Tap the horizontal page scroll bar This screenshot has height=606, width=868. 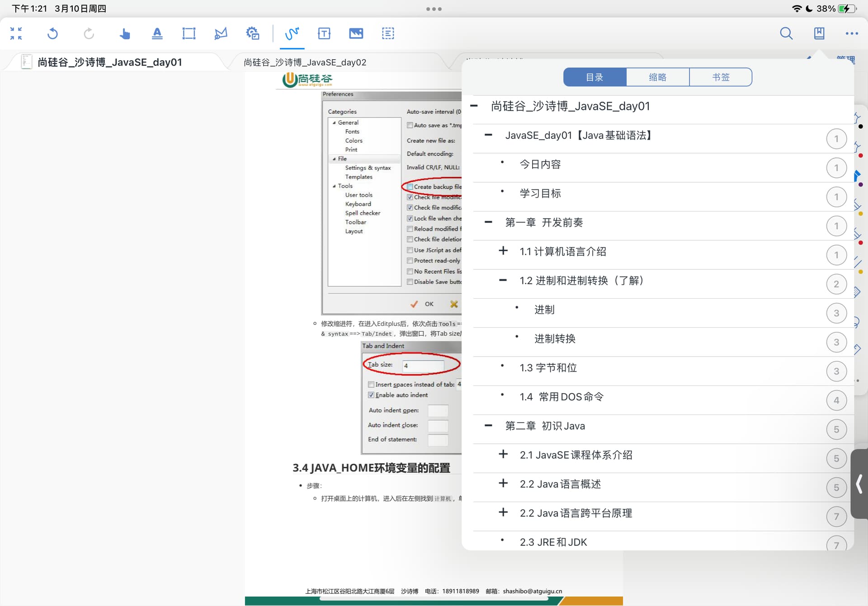pos(434,599)
